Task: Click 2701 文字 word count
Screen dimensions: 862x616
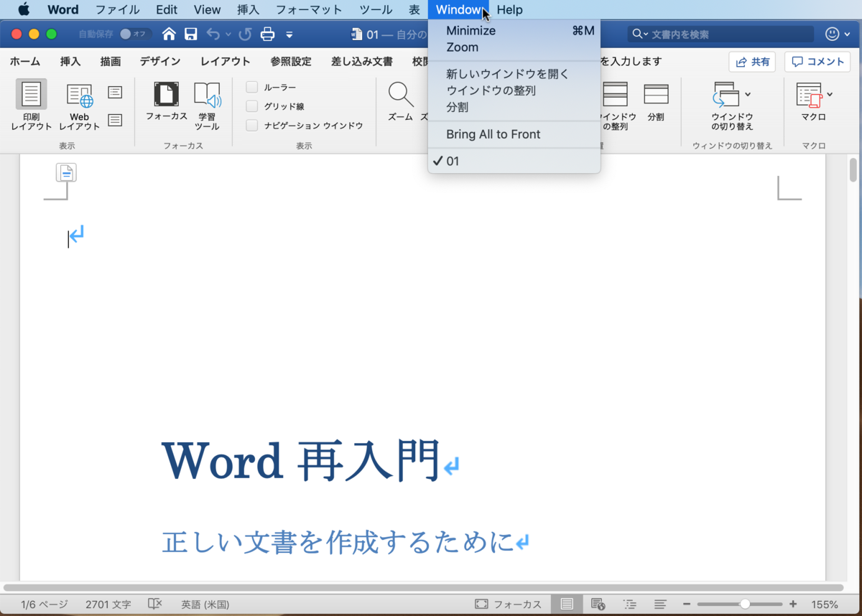Action: 108,605
